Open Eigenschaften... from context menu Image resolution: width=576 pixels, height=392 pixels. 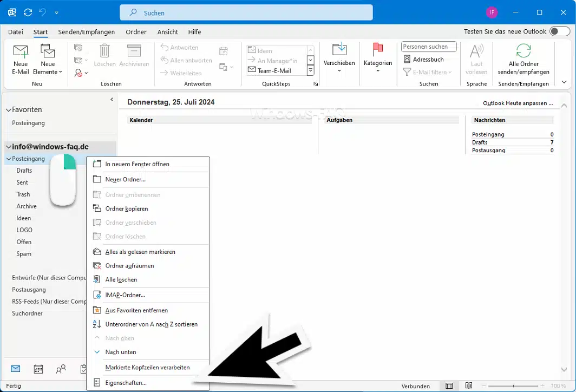[x=148, y=383]
